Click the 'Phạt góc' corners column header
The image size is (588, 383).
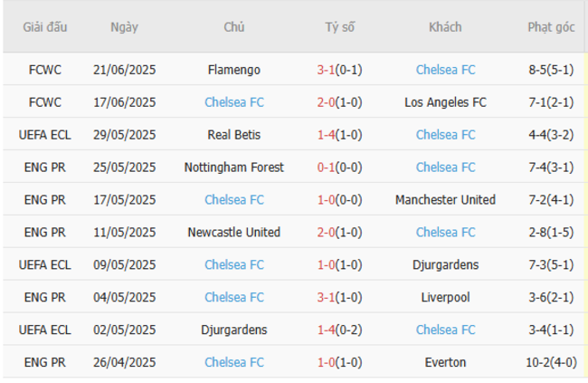pyautogui.click(x=551, y=27)
